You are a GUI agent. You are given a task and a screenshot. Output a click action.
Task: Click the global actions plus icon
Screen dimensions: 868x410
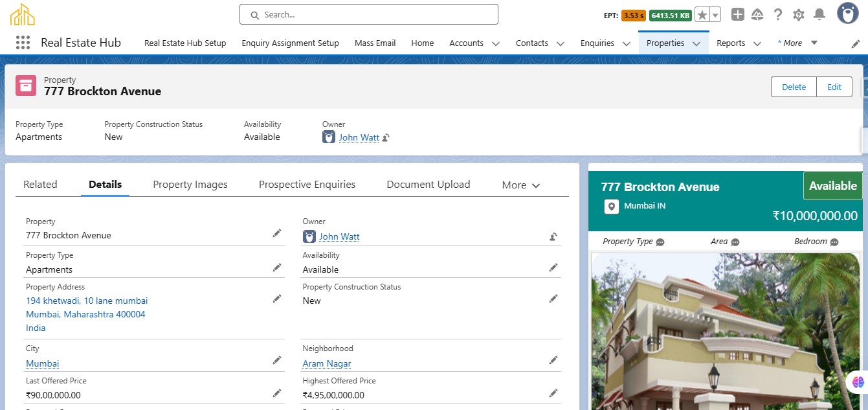tap(738, 14)
